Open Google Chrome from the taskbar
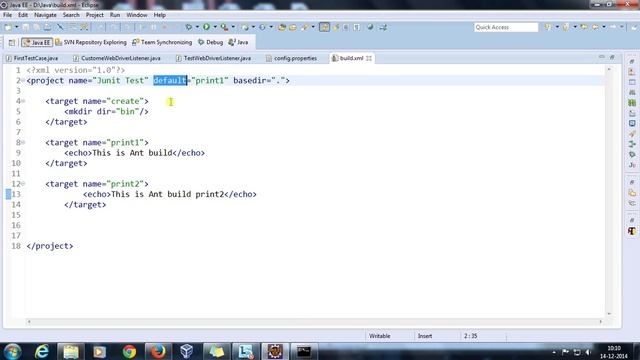The height and width of the screenshot is (360, 640). (x=129, y=351)
